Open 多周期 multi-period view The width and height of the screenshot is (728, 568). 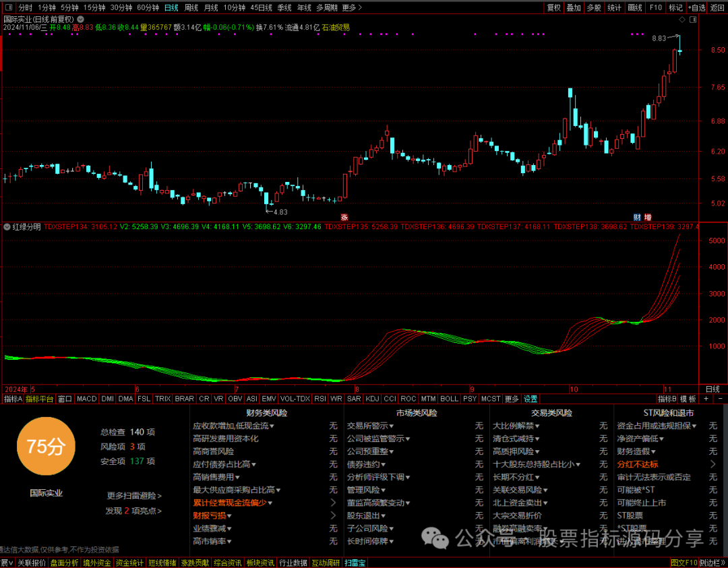click(327, 7)
